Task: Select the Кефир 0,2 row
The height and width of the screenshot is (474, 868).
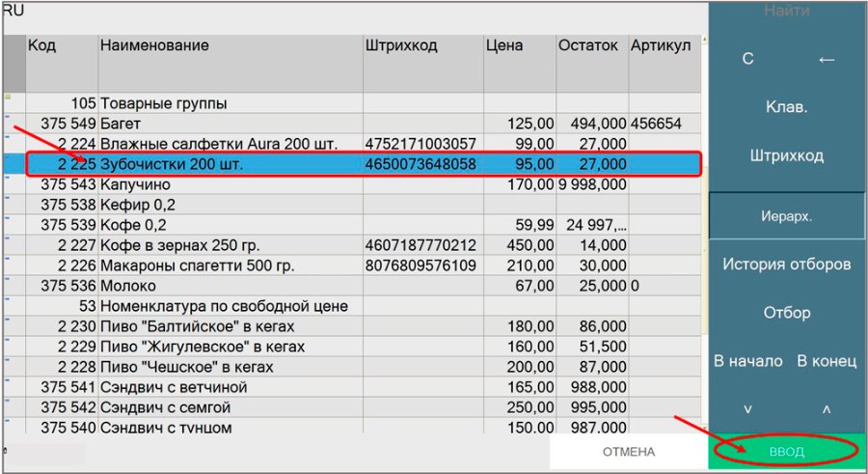Action: tap(352, 205)
